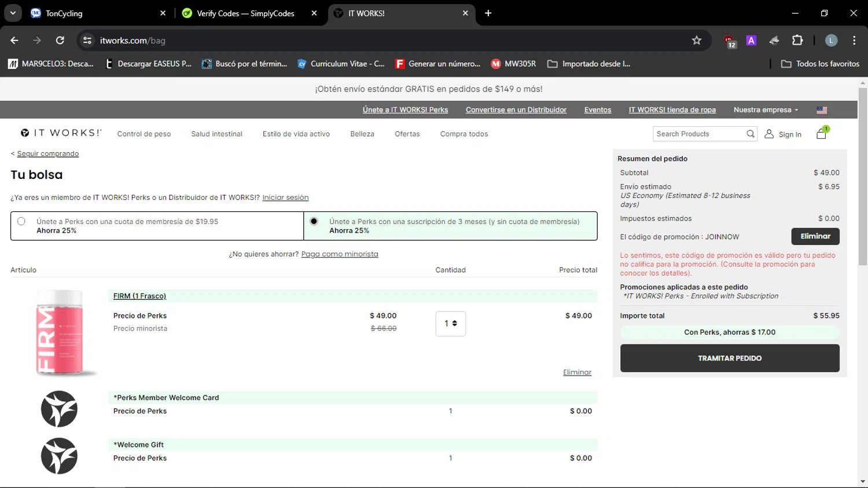View site information icon in address bar
This screenshot has height=488, width=868.
click(87, 41)
